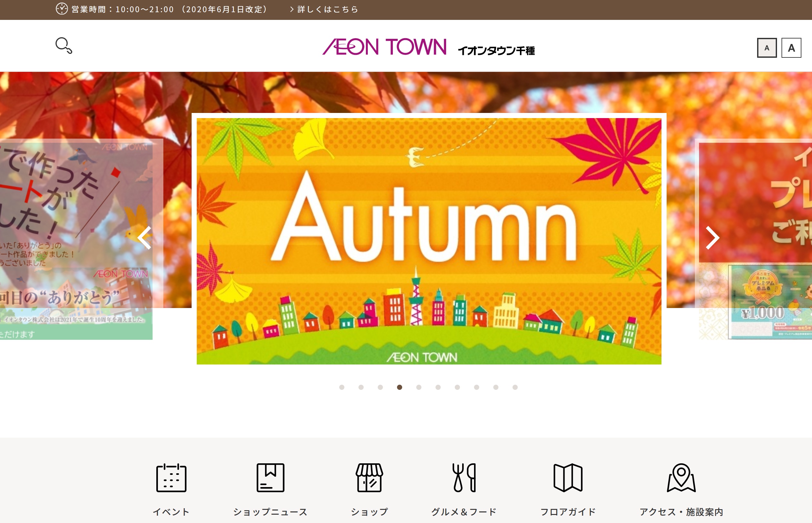The height and width of the screenshot is (523, 812).
Task: Open the Autumn banner slide
Action: (429, 241)
